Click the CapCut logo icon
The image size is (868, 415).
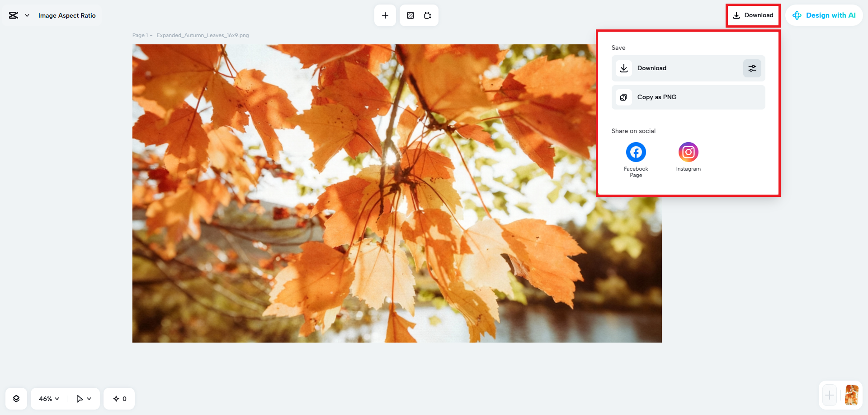14,15
